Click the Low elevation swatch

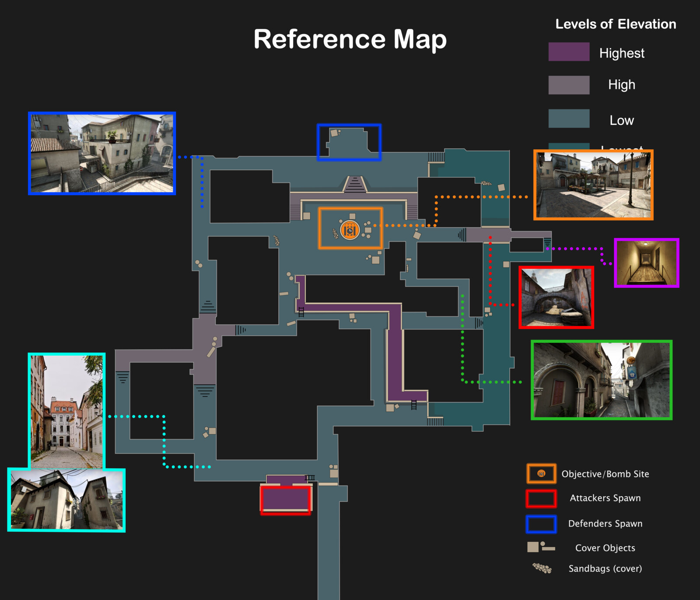coord(569,119)
